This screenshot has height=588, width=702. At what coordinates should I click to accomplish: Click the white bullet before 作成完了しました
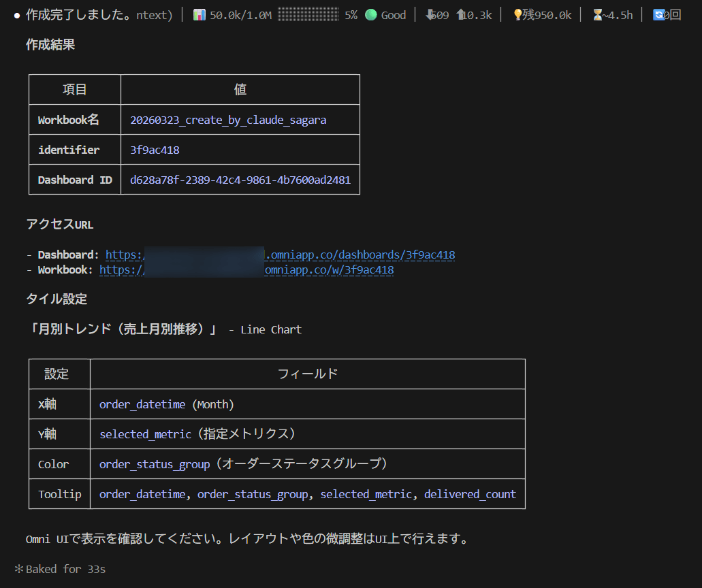[x=17, y=16]
